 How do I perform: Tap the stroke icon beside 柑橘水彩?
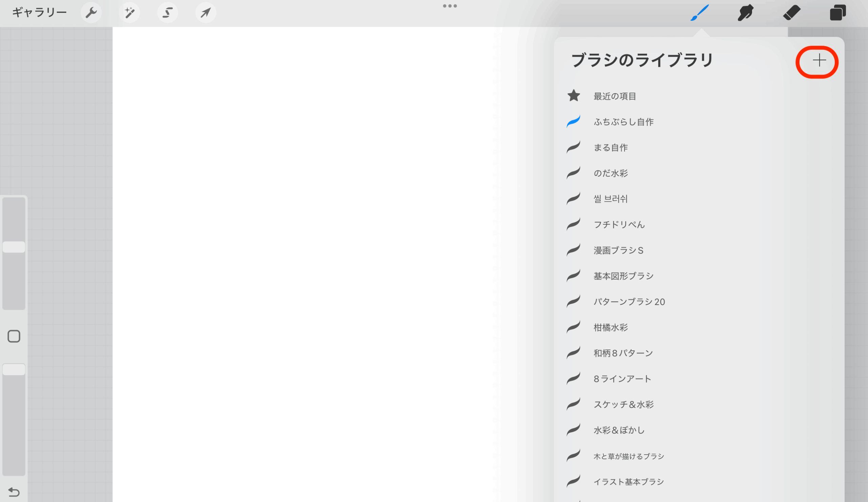click(x=573, y=327)
